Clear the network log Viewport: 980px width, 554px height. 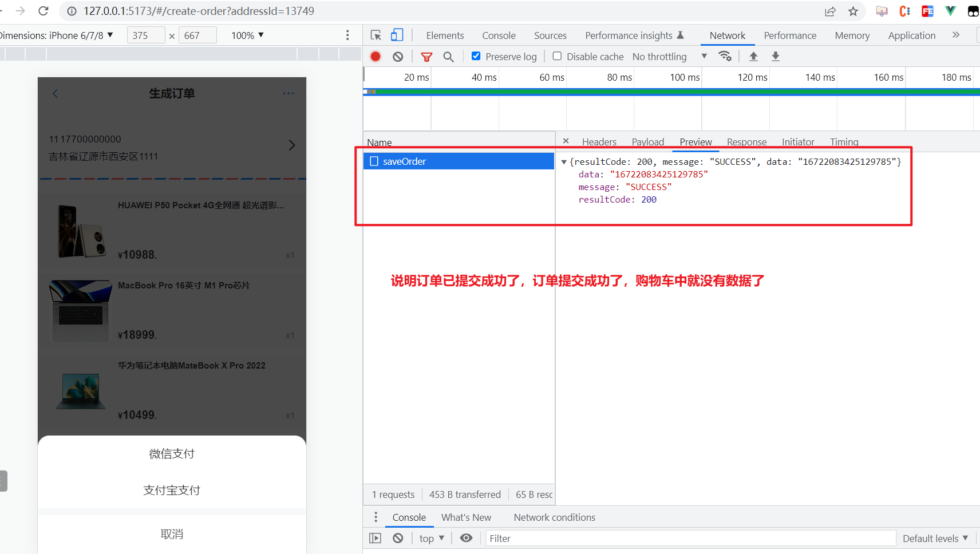(398, 57)
